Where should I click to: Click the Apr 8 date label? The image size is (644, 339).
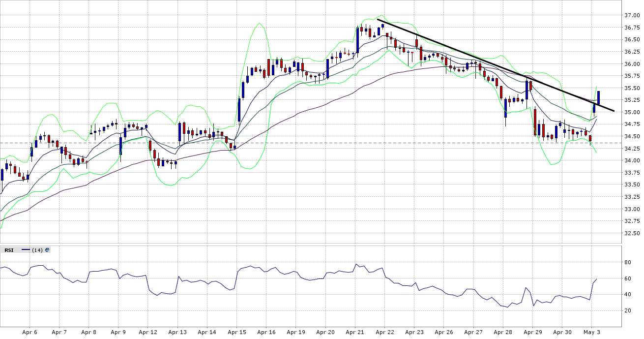88,332
